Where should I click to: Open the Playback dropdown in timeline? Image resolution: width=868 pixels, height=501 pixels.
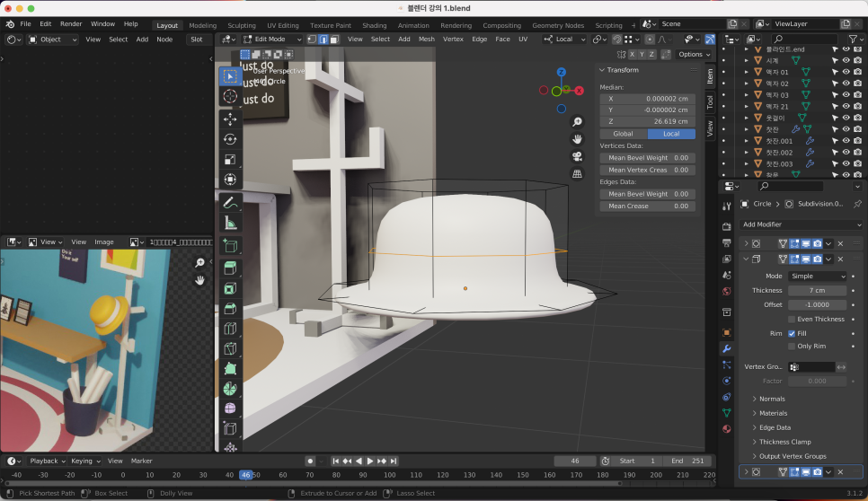48,461
